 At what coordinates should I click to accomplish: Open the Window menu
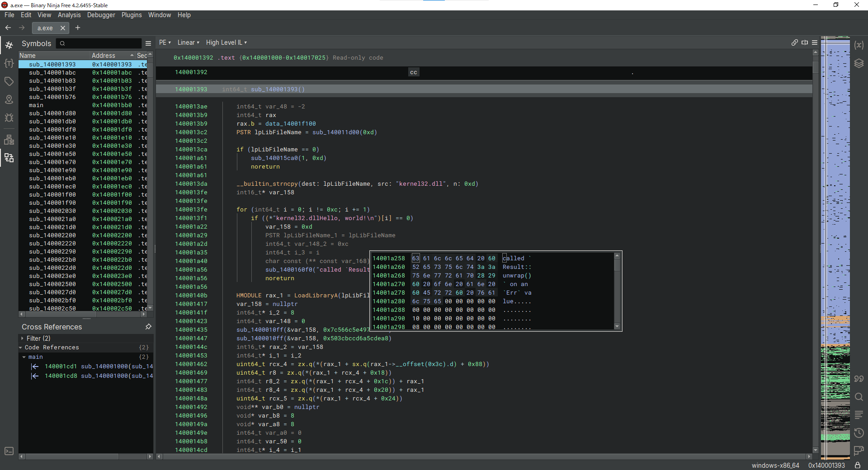pos(160,15)
